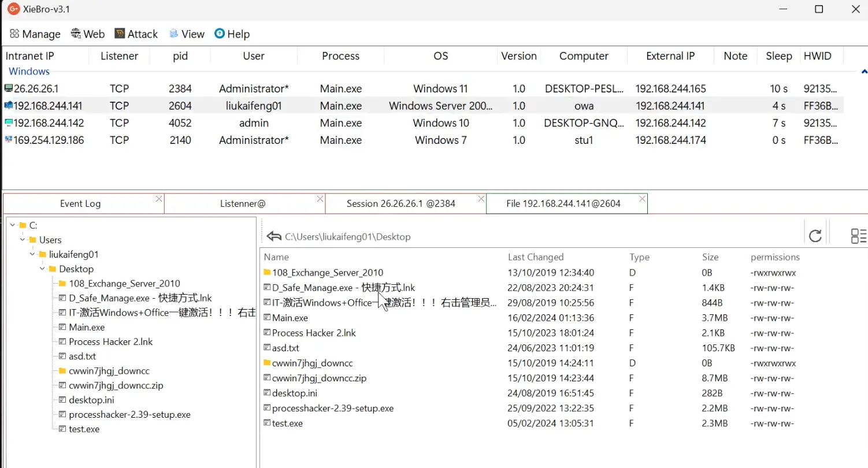Select test.exe in the tree
868x468 pixels.
[x=84, y=429]
